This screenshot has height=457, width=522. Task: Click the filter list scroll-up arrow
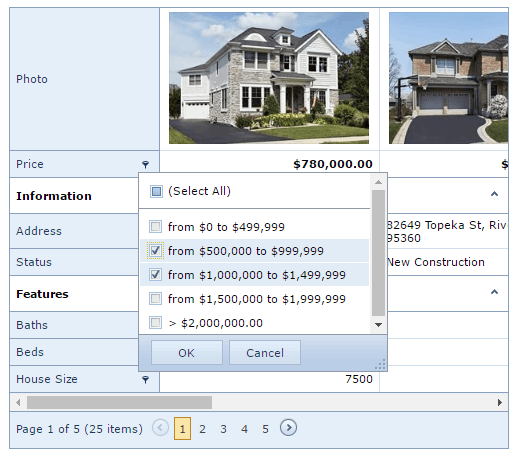pos(378,182)
